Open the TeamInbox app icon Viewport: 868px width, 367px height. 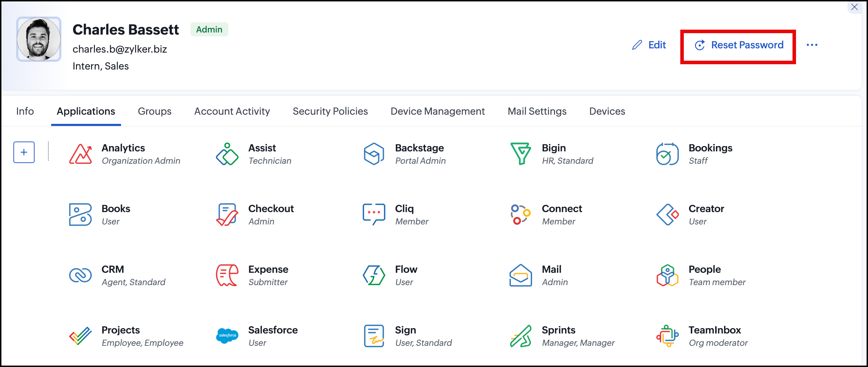point(668,336)
